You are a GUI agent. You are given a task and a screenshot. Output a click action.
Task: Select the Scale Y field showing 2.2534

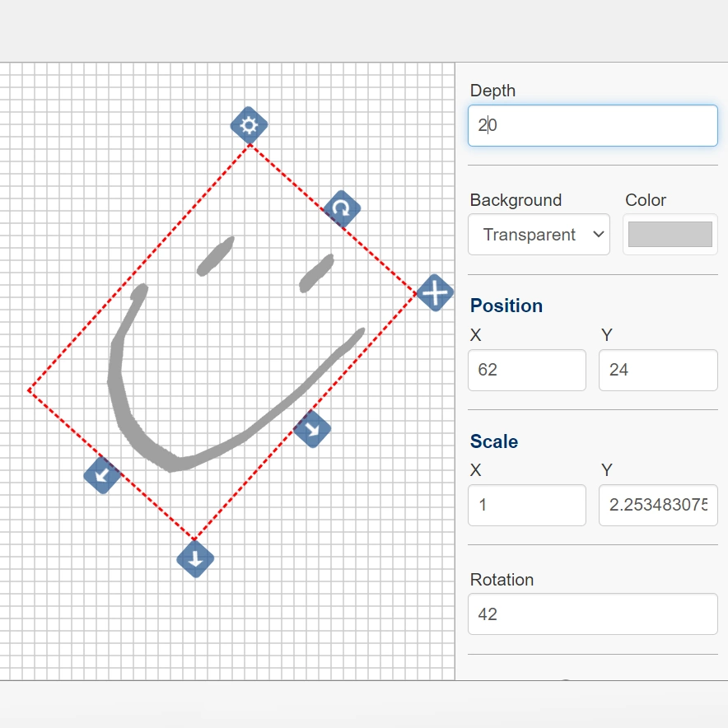(657, 505)
